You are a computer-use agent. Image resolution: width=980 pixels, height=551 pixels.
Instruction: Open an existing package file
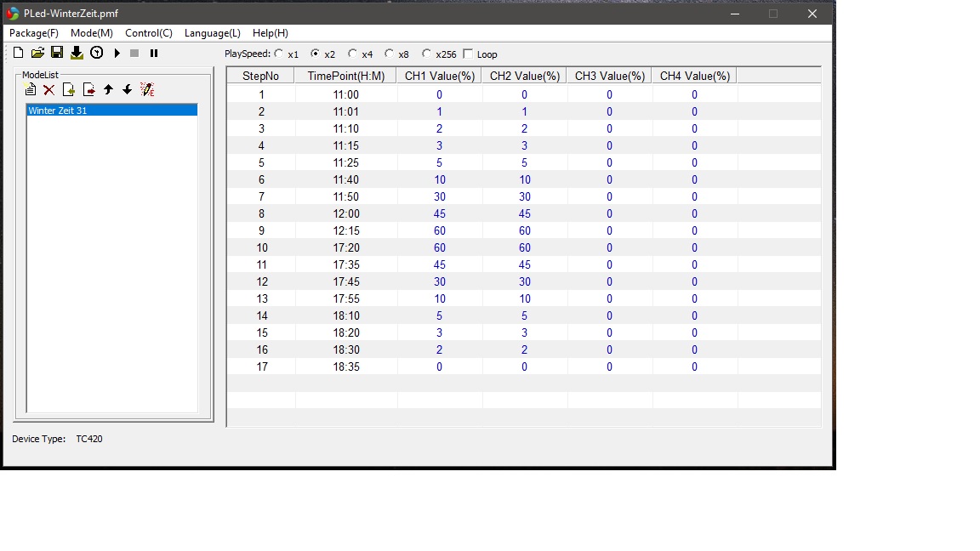point(37,53)
